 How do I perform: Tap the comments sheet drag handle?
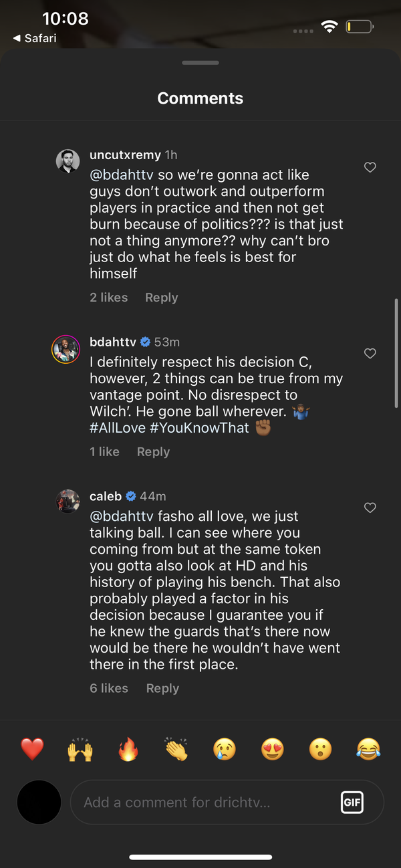tap(200, 63)
